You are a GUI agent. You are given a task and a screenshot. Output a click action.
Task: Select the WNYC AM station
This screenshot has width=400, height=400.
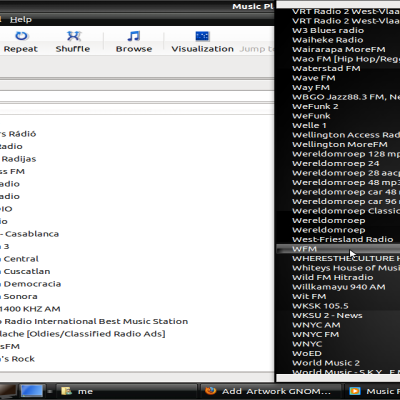tap(316, 325)
